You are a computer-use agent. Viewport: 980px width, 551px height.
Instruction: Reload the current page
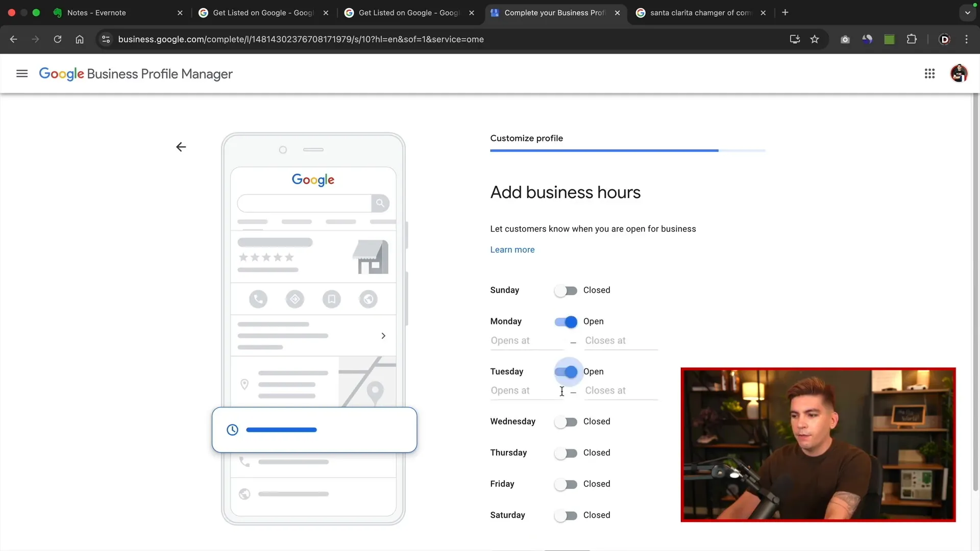58,39
